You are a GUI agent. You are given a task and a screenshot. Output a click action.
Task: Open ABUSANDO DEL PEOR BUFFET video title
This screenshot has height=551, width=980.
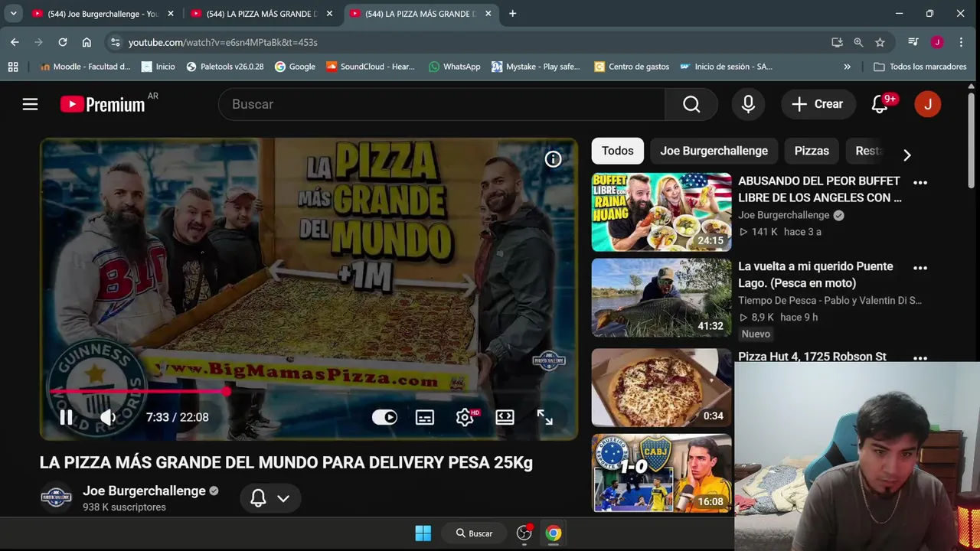[x=819, y=189]
